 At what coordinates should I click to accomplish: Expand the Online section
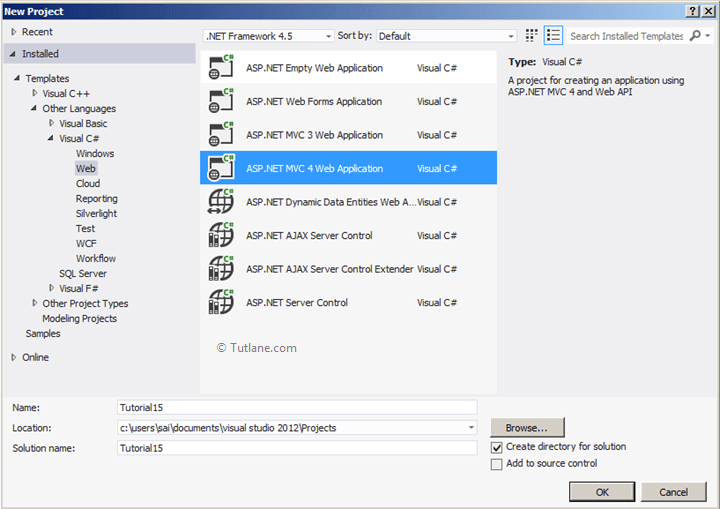point(13,357)
